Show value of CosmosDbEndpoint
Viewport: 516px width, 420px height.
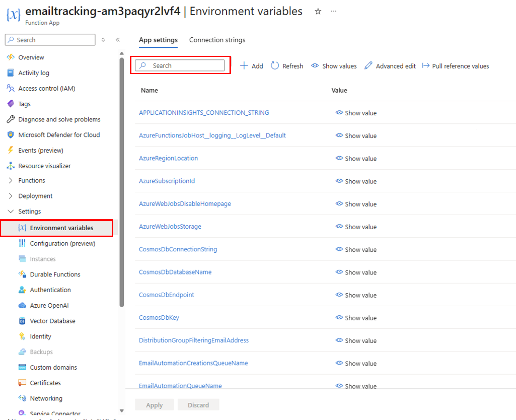click(x=356, y=295)
